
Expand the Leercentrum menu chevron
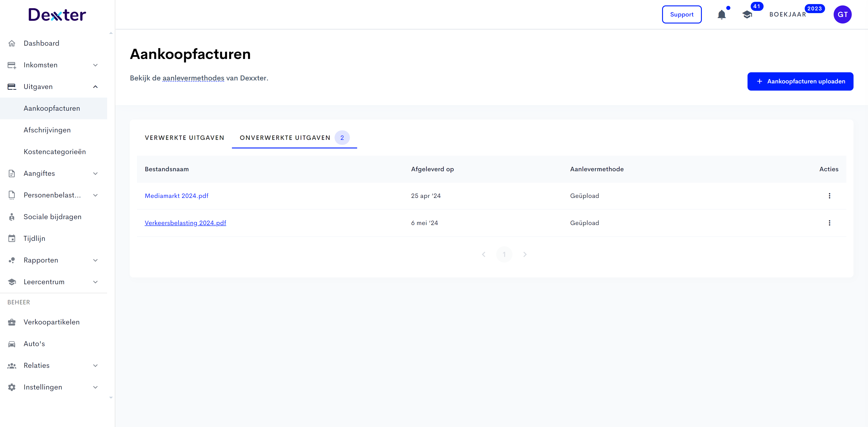95,282
